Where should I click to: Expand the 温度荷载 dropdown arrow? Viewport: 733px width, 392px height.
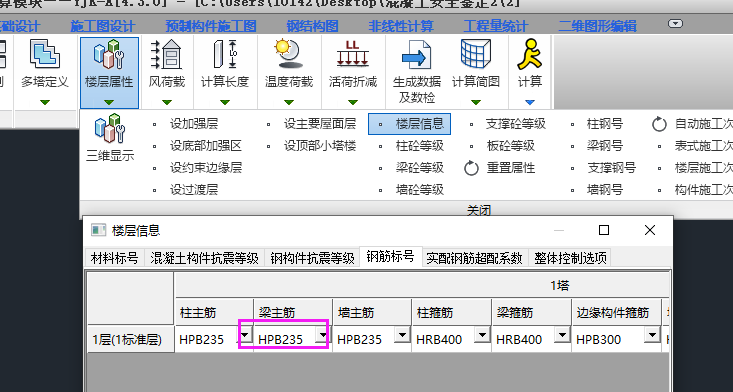click(x=288, y=102)
